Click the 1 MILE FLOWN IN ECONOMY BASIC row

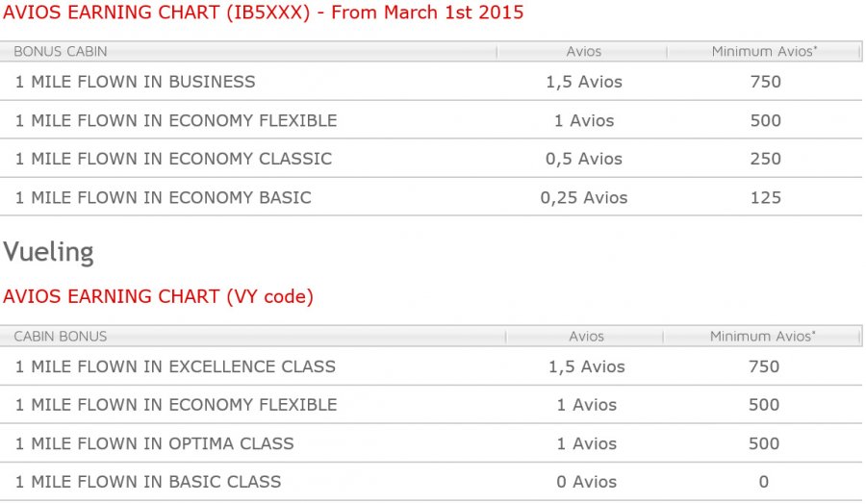point(163,197)
